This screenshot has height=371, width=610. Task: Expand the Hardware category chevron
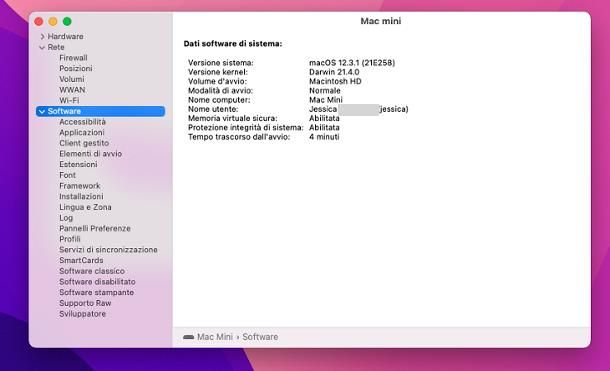point(42,37)
